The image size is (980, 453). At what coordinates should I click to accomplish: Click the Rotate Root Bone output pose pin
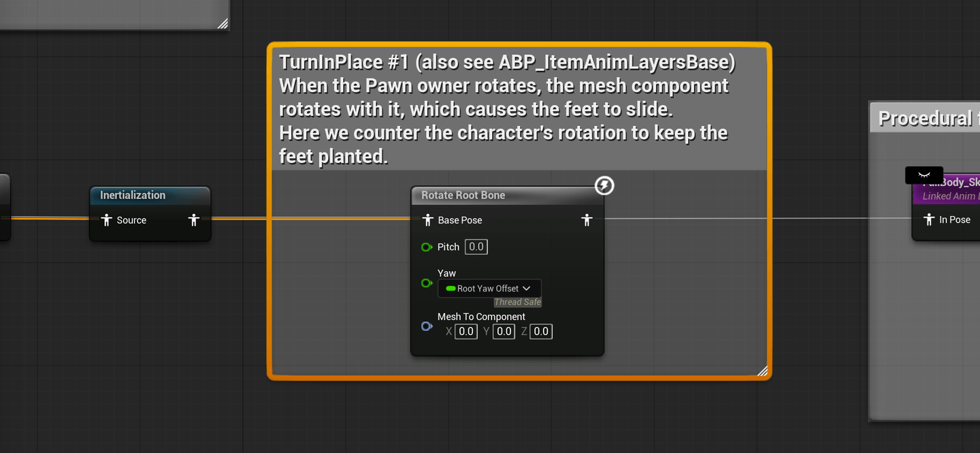tap(587, 220)
